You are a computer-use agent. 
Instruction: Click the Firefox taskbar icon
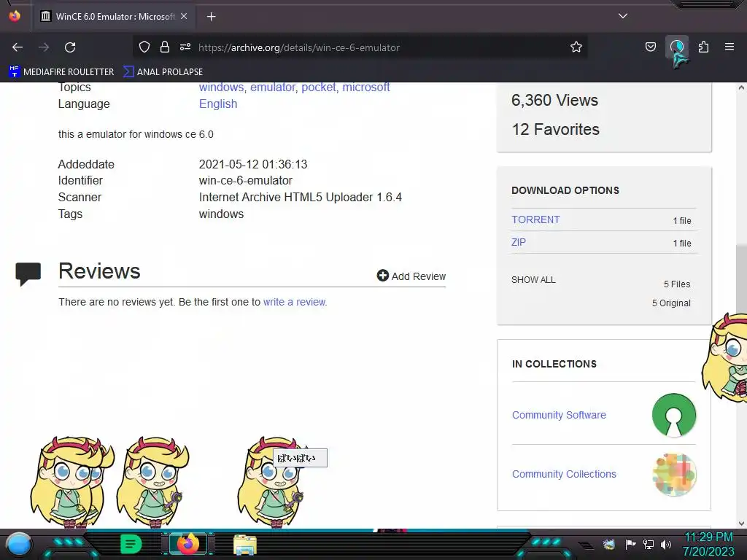188,544
